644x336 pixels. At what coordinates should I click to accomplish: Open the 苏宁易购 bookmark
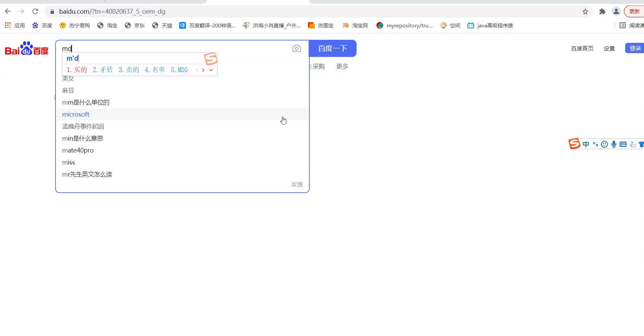[74, 25]
